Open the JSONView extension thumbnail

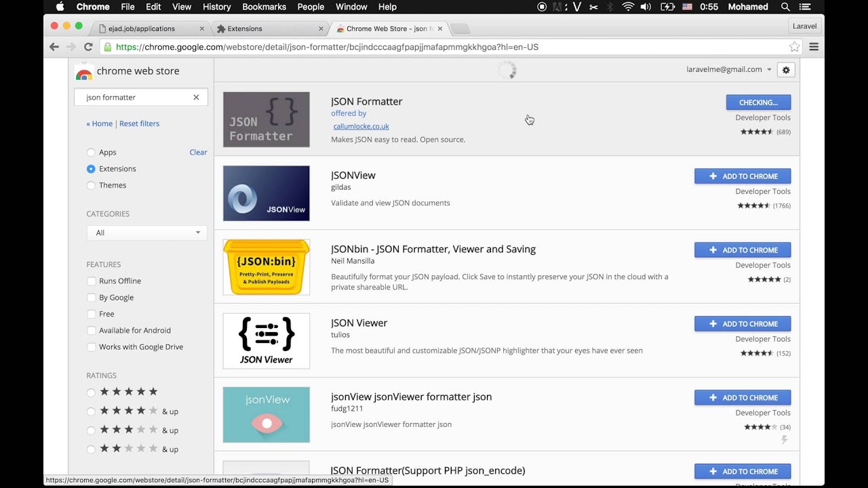[267, 193]
